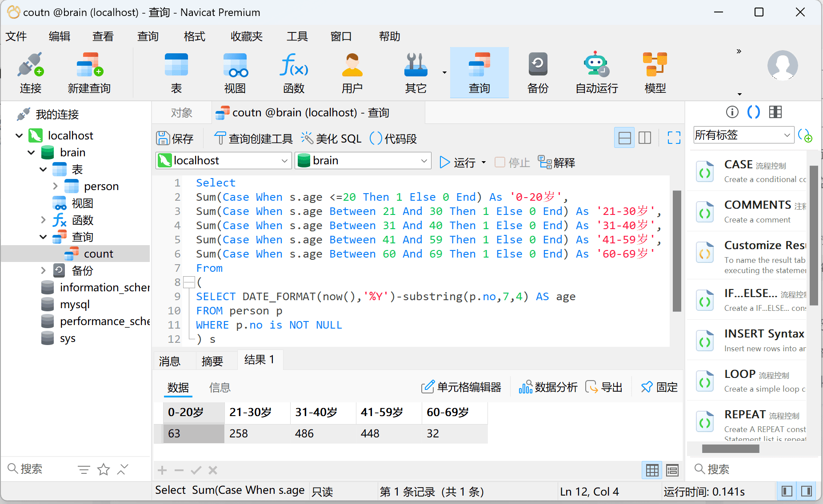The height and width of the screenshot is (504, 823).
Task: Open 自动运行 automation toolbar icon
Action: pyautogui.click(x=597, y=73)
